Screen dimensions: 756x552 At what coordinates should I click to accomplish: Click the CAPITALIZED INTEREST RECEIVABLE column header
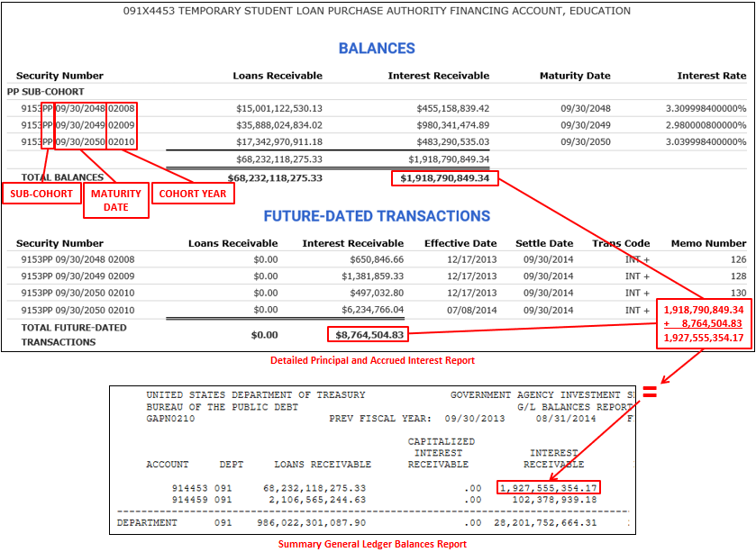441,453
